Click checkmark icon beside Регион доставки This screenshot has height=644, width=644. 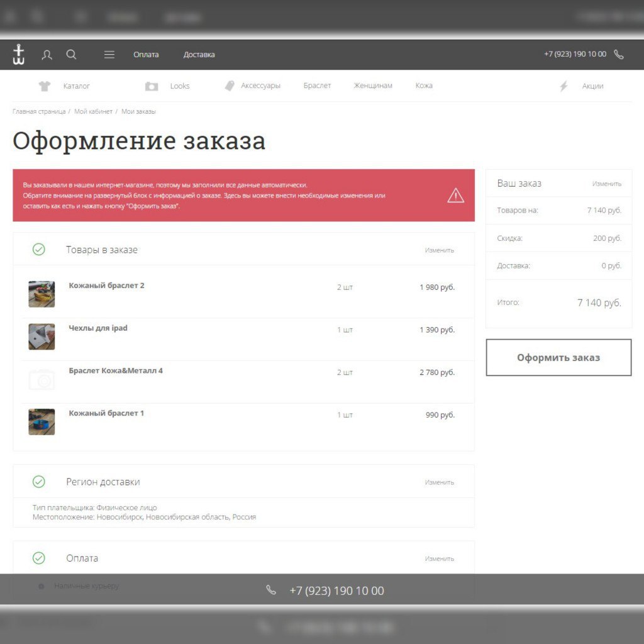[38, 481]
